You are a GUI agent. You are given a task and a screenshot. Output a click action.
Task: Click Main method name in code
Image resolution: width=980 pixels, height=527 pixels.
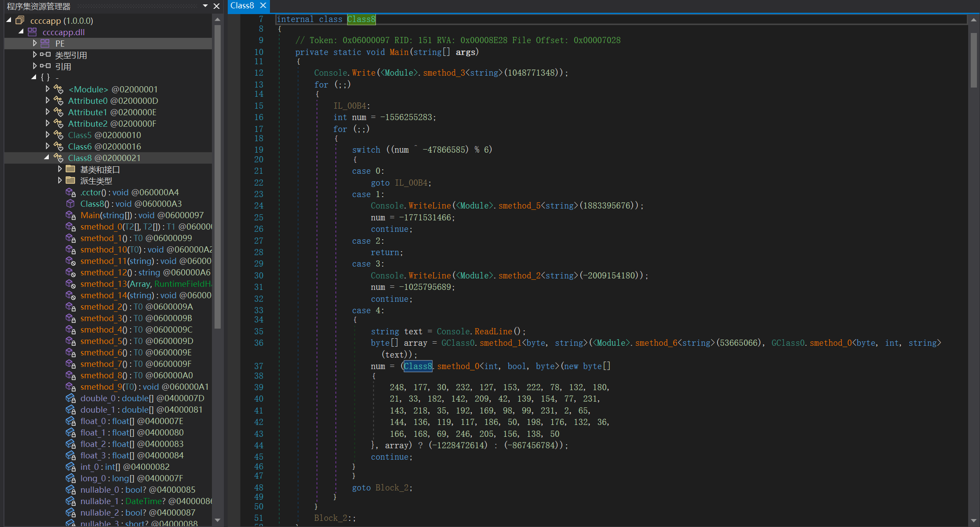pos(399,52)
